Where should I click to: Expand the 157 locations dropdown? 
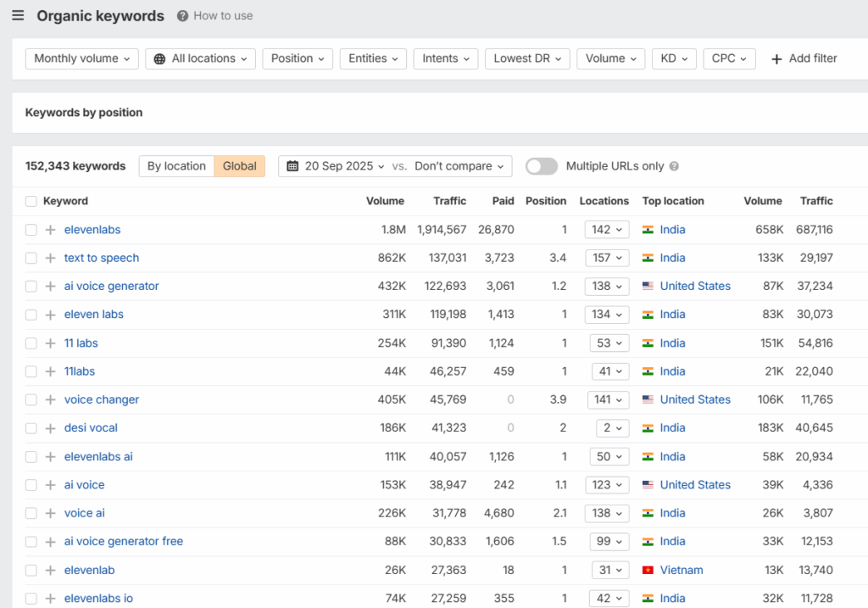pyautogui.click(x=607, y=258)
